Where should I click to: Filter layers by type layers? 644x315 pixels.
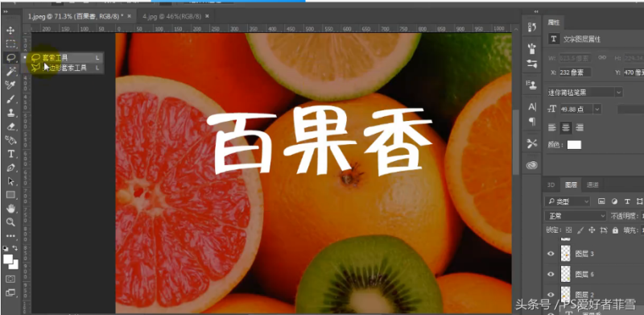coord(627,201)
